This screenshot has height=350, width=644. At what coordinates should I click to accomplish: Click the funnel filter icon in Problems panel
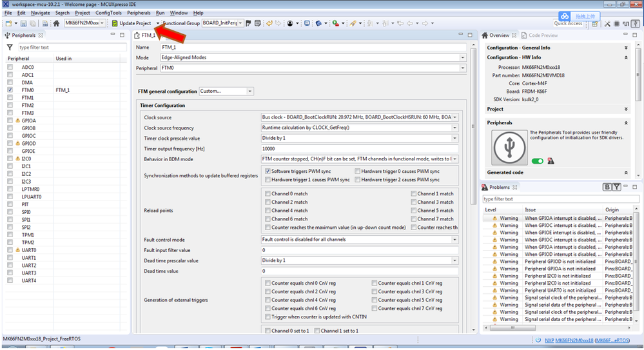point(616,188)
